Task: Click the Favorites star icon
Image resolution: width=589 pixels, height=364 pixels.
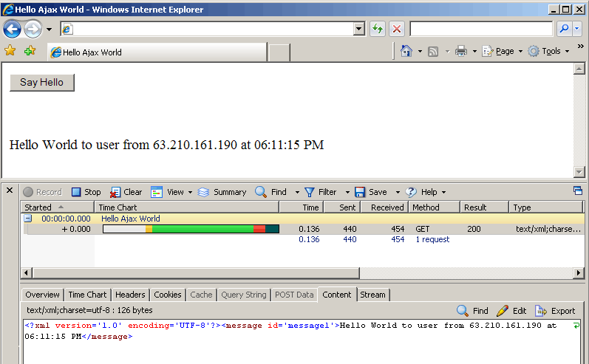Action: [10, 51]
